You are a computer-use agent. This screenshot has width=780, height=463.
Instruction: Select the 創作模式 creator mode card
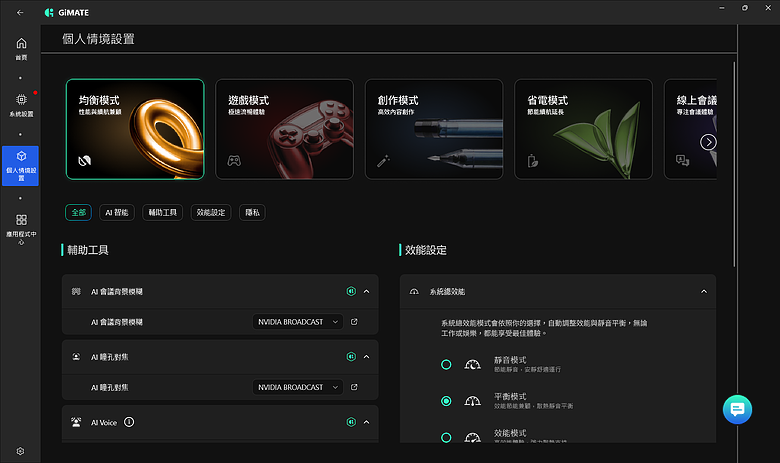[434, 129]
